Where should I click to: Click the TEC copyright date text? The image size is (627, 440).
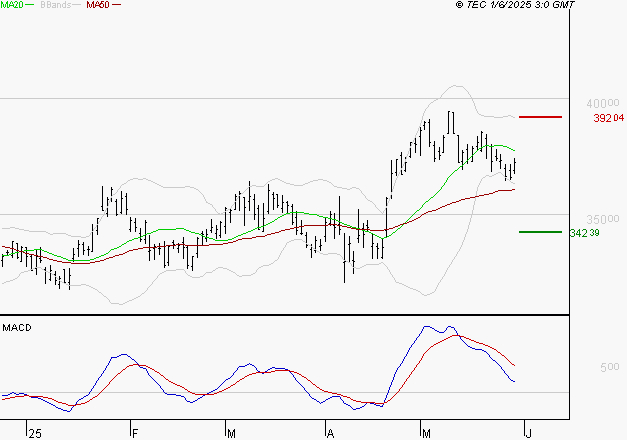coord(515,5)
